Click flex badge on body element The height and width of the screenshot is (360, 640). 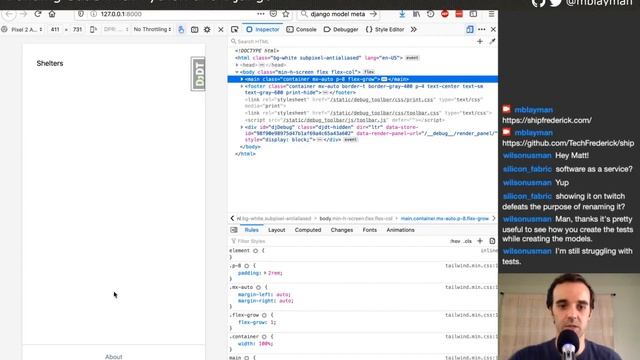pos(369,72)
